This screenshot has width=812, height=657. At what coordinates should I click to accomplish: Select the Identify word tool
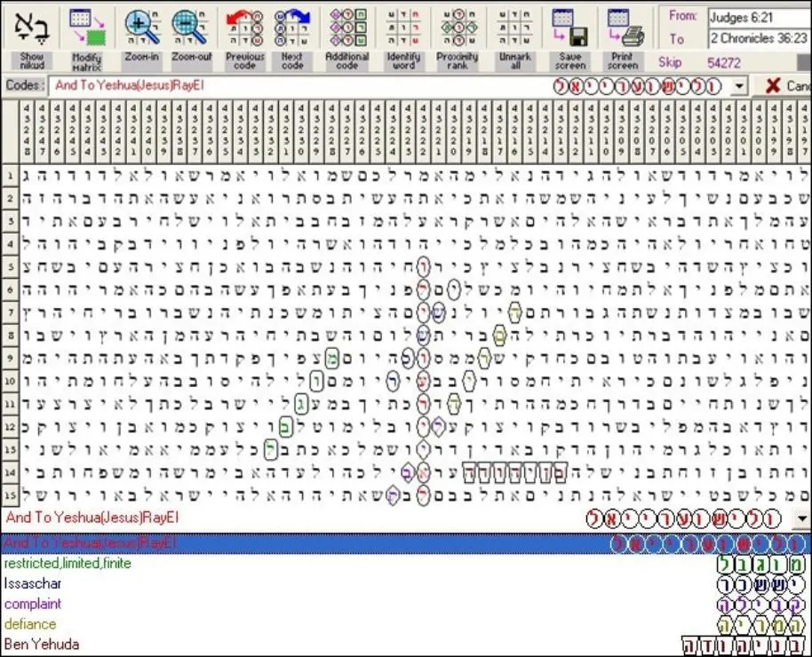[403, 38]
